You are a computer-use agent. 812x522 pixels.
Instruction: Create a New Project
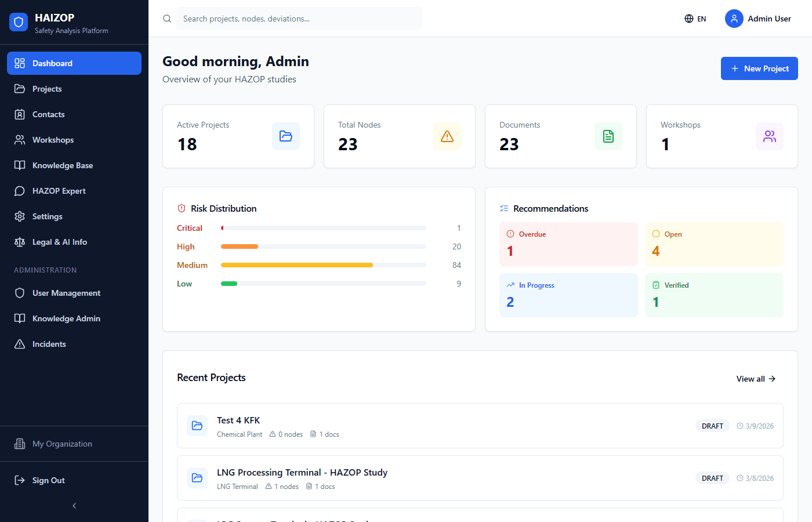point(759,68)
